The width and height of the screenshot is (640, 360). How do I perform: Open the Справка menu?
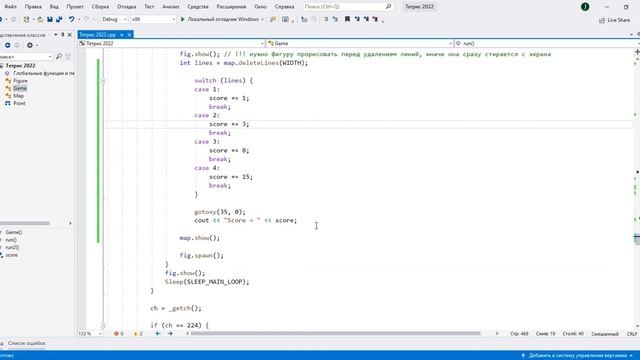tap(284, 7)
